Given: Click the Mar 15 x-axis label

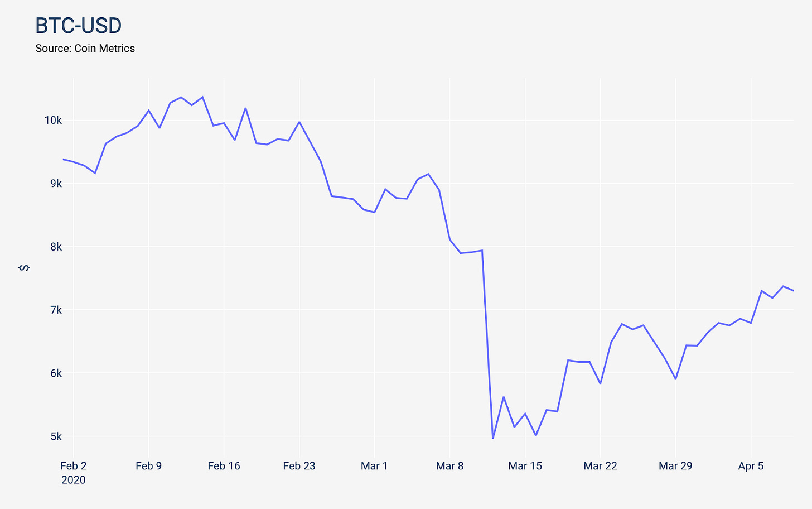Looking at the screenshot, I should 525,466.
